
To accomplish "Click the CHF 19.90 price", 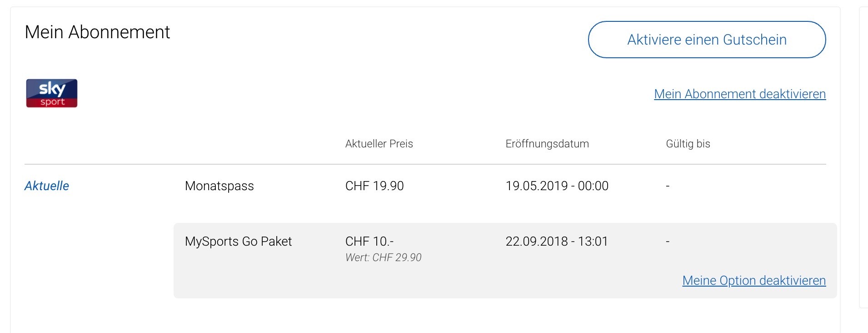I will tap(374, 186).
